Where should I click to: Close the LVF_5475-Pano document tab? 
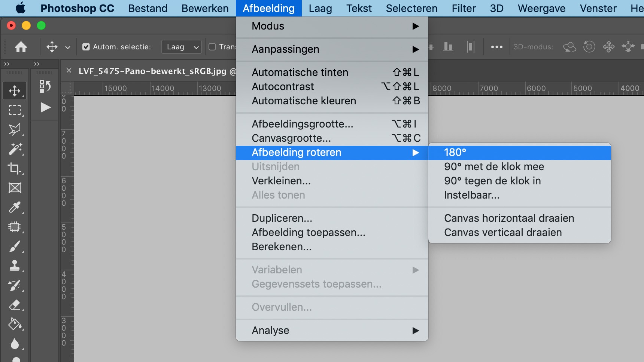tap(69, 70)
